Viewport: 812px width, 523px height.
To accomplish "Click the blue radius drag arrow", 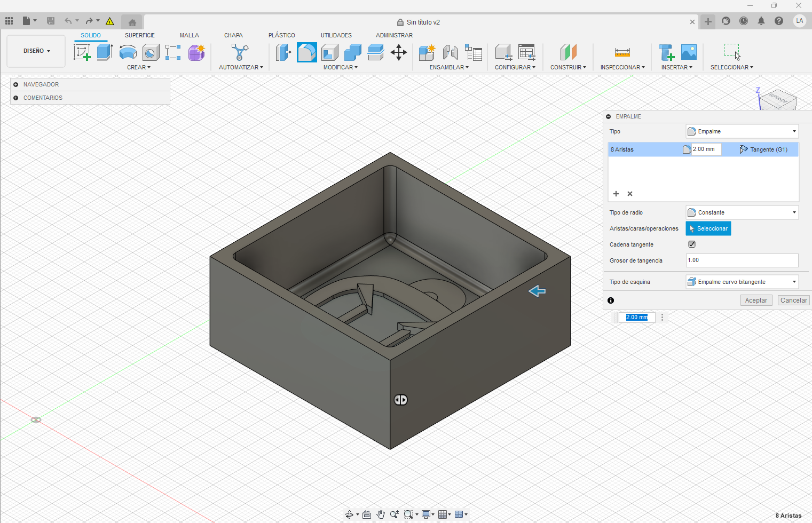I will pos(537,291).
